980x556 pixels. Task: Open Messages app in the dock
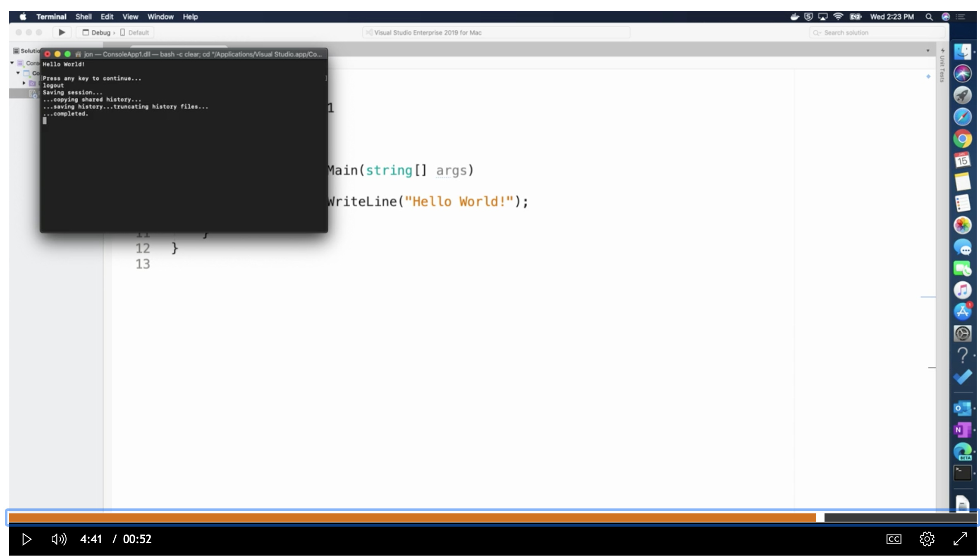(x=962, y=247)
